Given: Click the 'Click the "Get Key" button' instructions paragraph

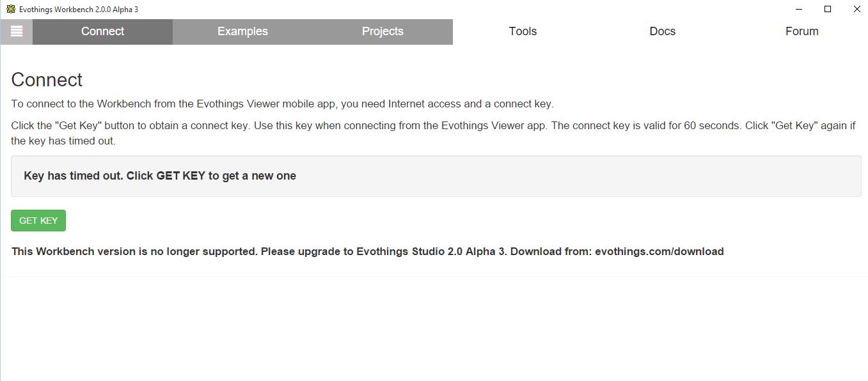Looking at the screenshot, I should (x=433, y=133).
